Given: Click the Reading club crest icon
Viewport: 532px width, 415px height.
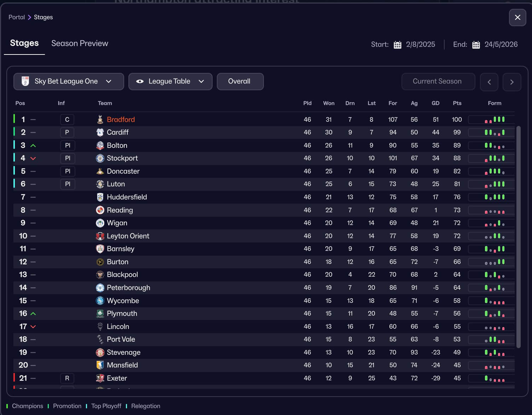Looking at the screenshot, I should [100, 210].
